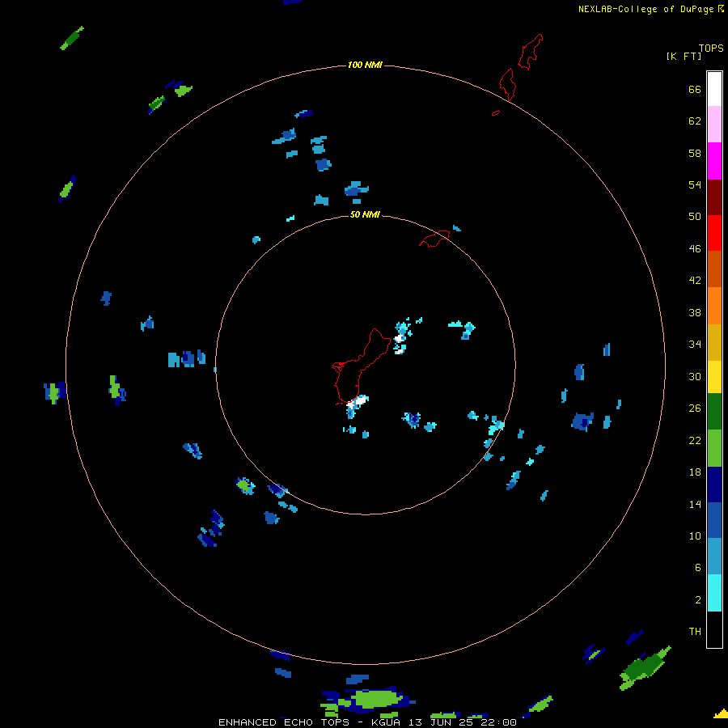Click the "50 NMI" range ring label
The image size is (728, 728).
[365, 214]
